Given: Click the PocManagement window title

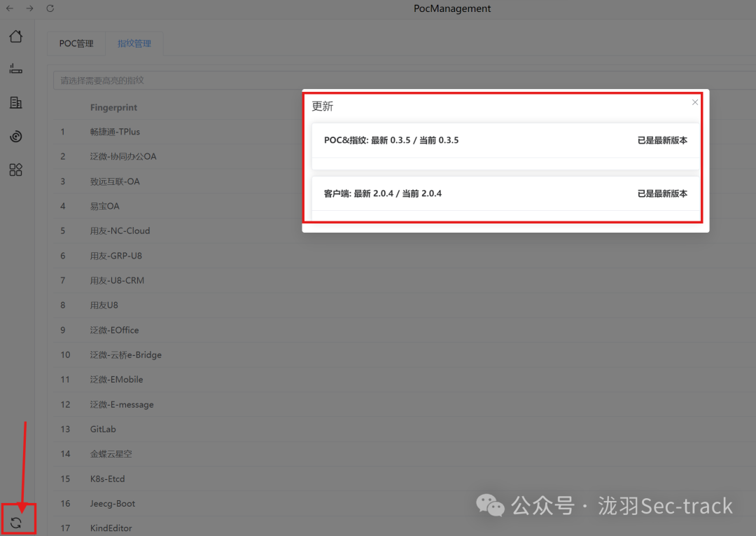Looking at the screenshot, I should click(452, 8).
